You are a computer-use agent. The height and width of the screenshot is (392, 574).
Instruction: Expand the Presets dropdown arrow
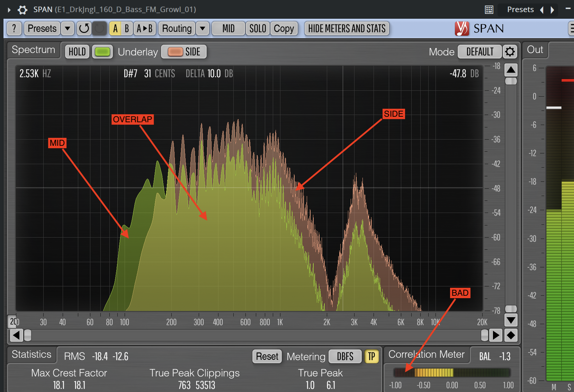click(x=68, y=28)
